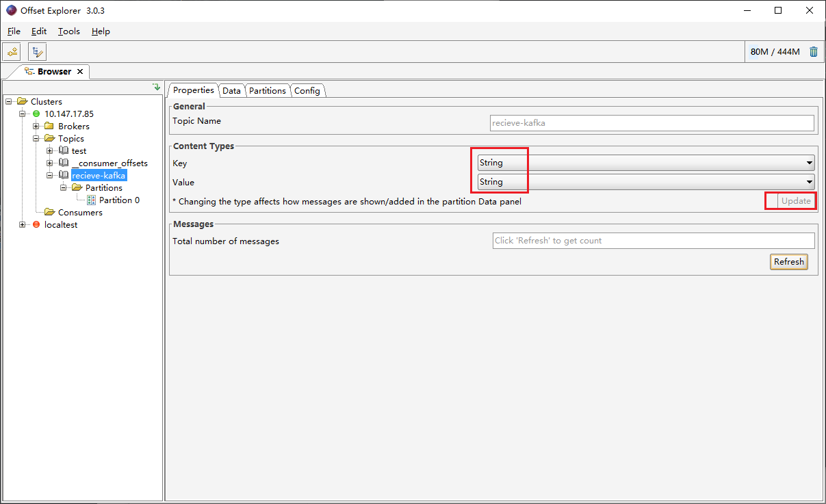This screenshot has height=504, width=826.
Task: Open the Key content type dropdown
Action: point(646,163)
